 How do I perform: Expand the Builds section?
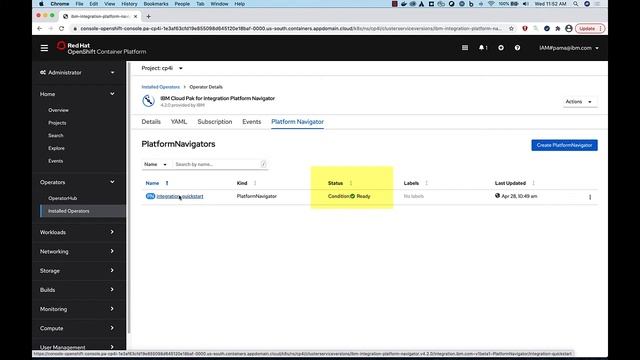[x=77, y=290]
